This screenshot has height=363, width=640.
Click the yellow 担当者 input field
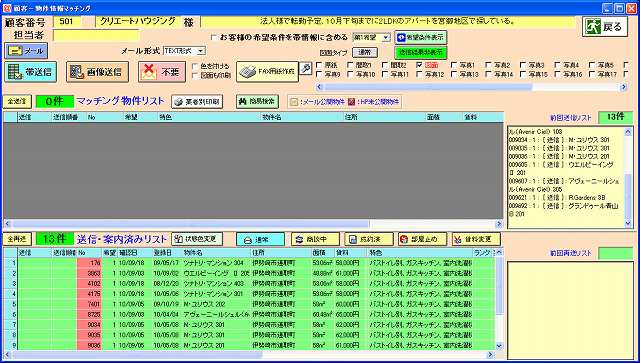pyautogui.click(x=96, y=36)
